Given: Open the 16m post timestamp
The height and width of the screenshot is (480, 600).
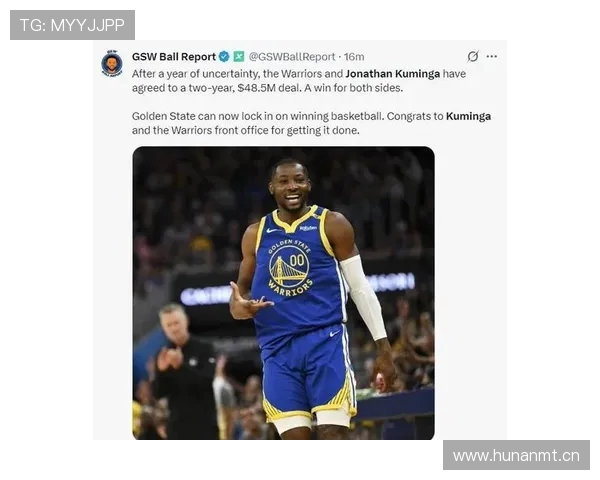Looking at the screenshot, I should click(x=354, y=57).
